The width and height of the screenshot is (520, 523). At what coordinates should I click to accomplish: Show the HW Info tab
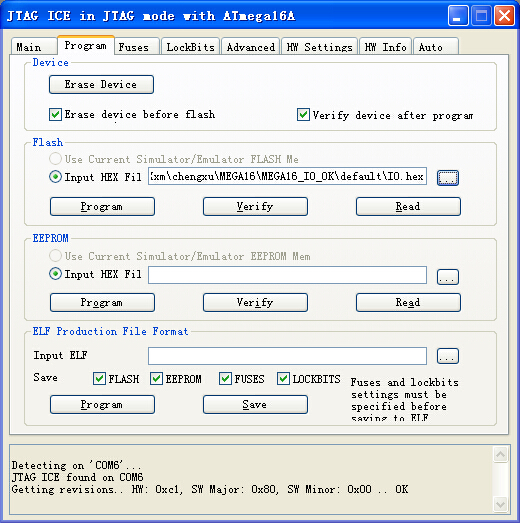(386, 47)
